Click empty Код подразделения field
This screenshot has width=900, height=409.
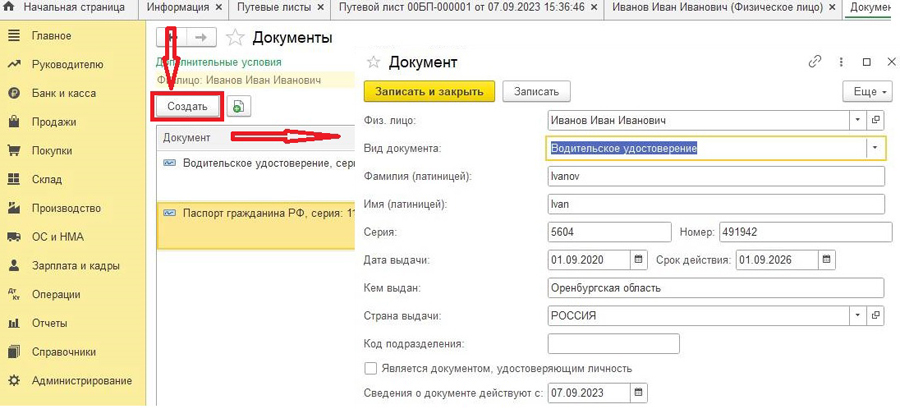(614, 344)
